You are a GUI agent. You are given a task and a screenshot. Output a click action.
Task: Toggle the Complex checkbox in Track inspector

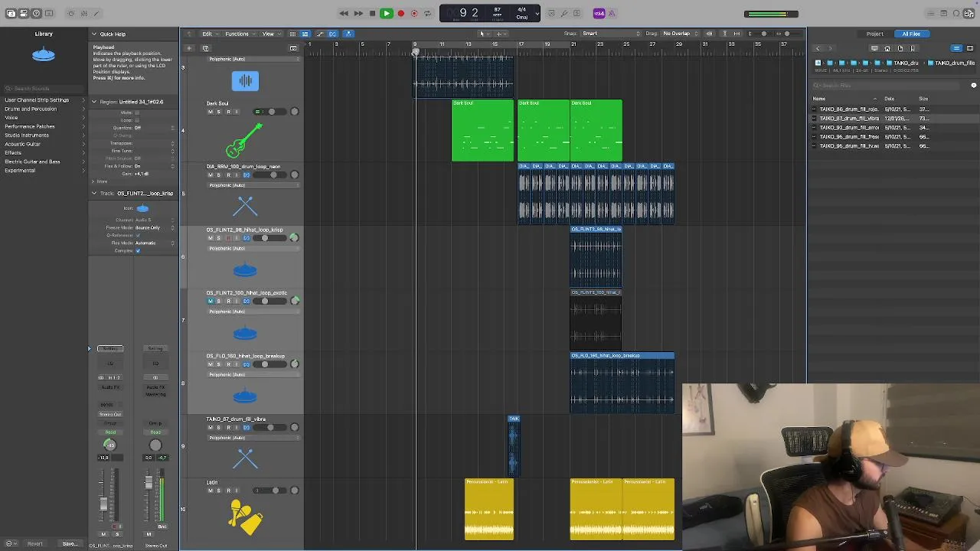(138, 251)
